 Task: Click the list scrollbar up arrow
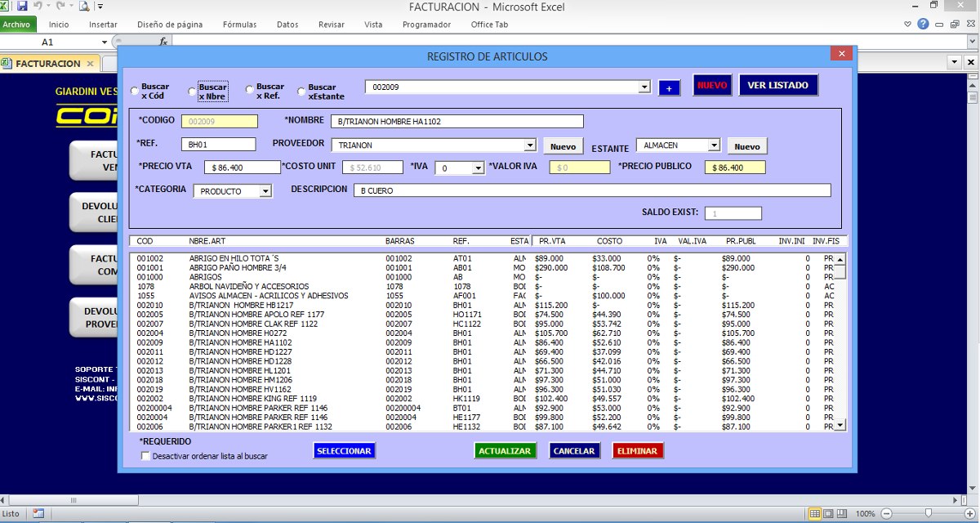point(840,259)
